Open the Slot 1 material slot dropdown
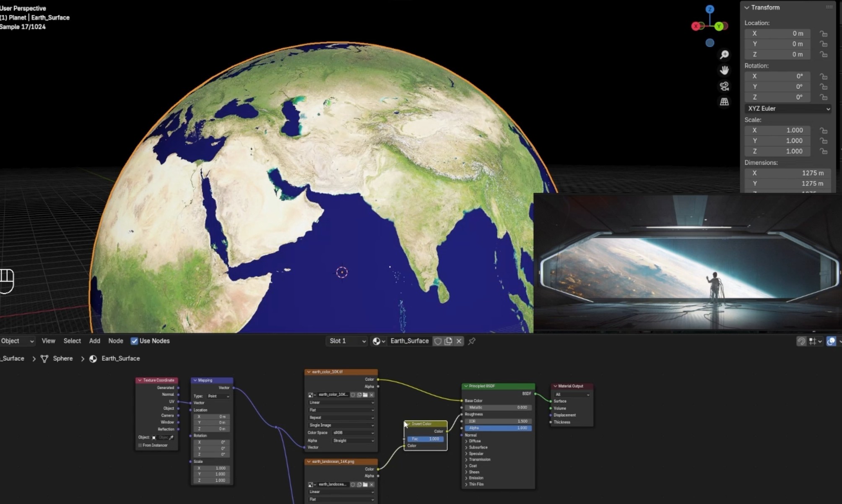 [x=347, y=341]
